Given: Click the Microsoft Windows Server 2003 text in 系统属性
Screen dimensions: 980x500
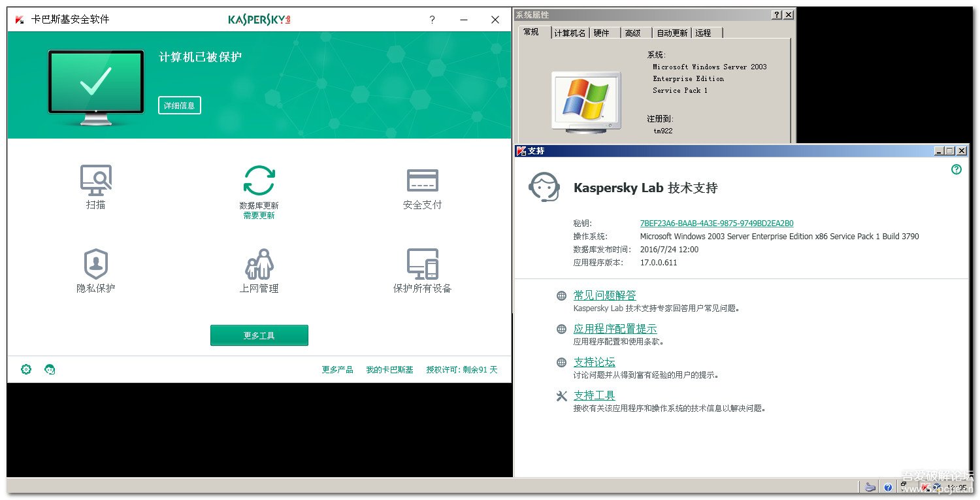Looking at the screenshot, I should coord(710,67).
